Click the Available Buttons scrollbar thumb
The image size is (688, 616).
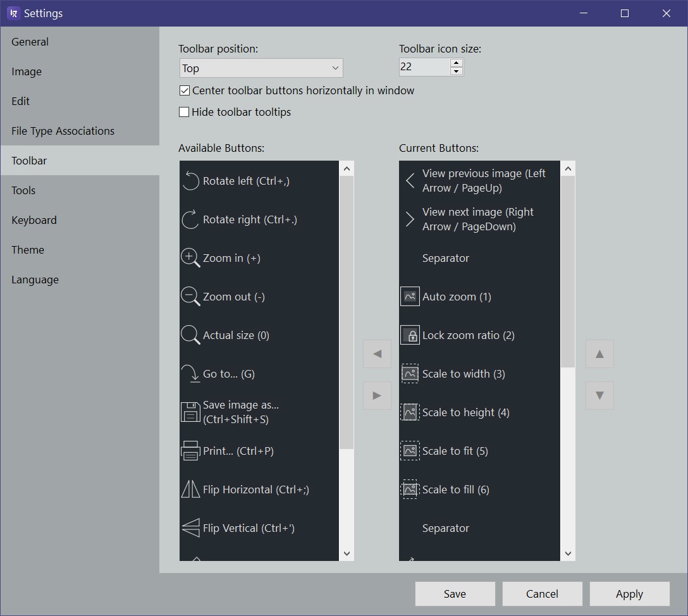347,312
